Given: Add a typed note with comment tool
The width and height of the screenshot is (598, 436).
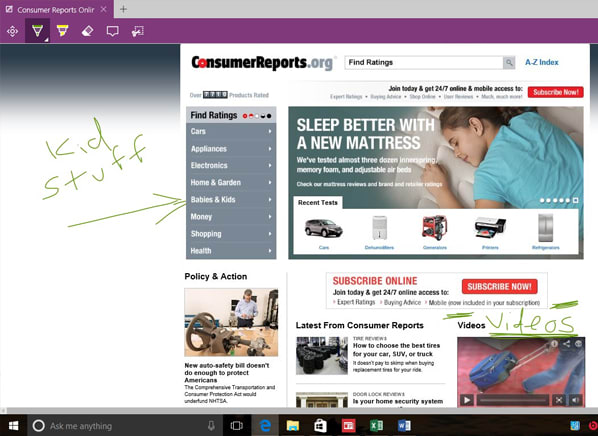Looking at the screenshot, I should point(113,31).
